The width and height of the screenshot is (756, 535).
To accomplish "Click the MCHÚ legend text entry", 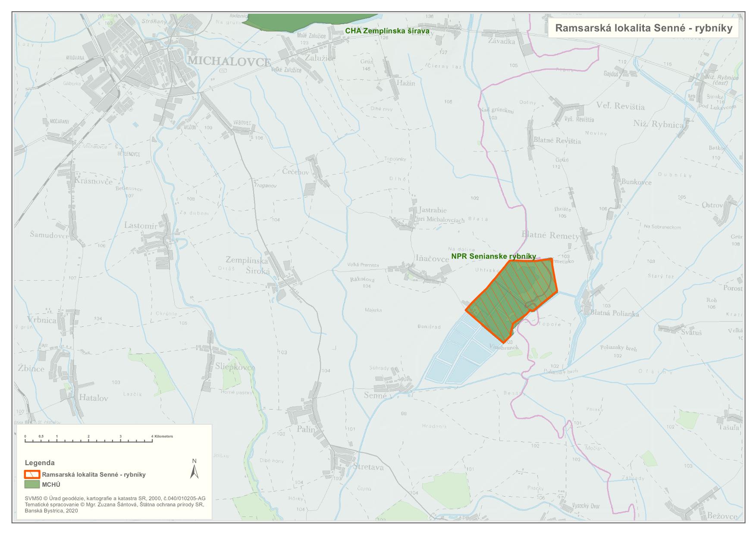I will (x=51, y=484).
